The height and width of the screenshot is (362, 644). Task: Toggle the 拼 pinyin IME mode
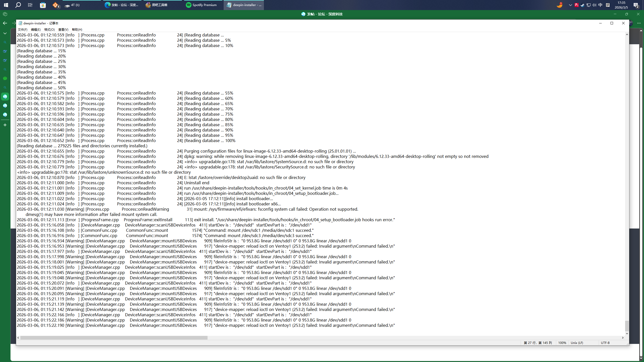pos(608,5)
